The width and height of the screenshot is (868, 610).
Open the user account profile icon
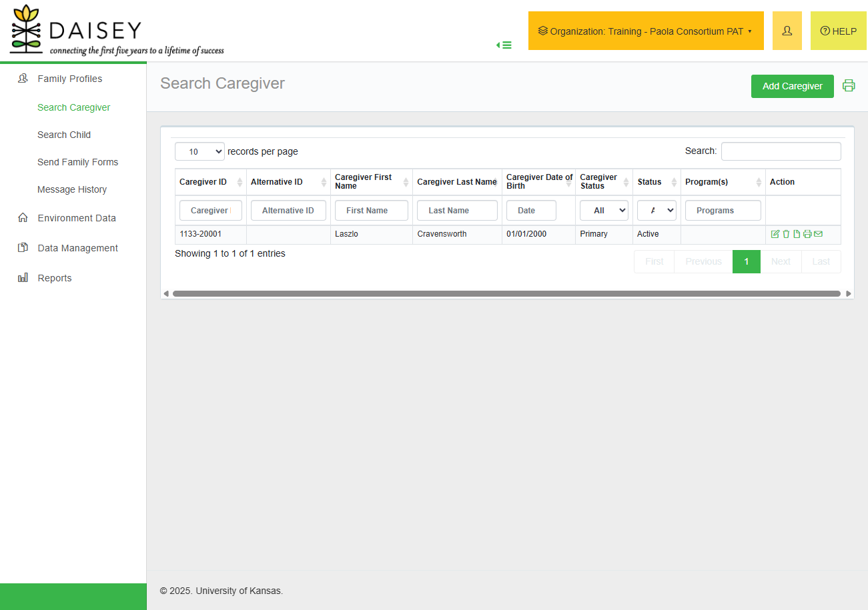[787, 31]
